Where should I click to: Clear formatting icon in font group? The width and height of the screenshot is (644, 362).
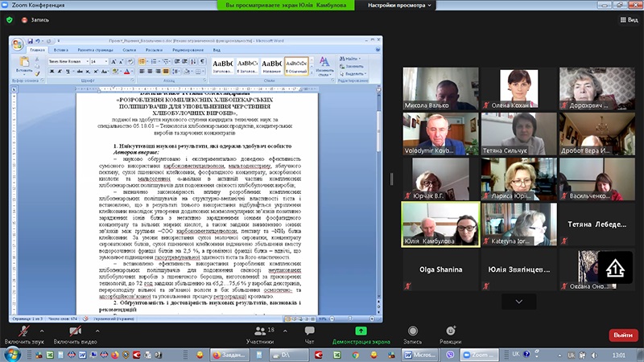coord(130,62)
